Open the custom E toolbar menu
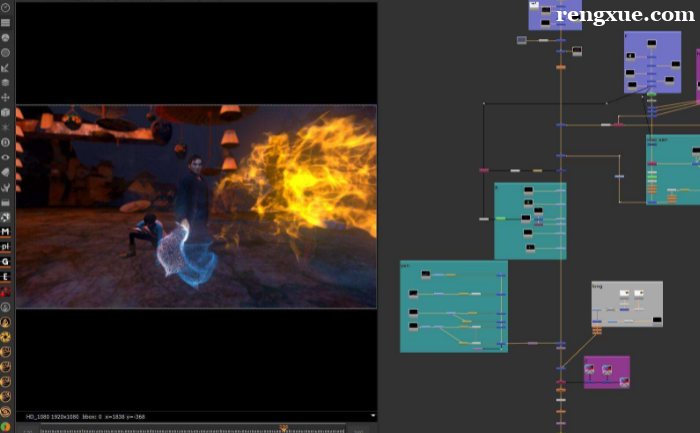The height and width of the screenshot is (433, 700). 5,277
